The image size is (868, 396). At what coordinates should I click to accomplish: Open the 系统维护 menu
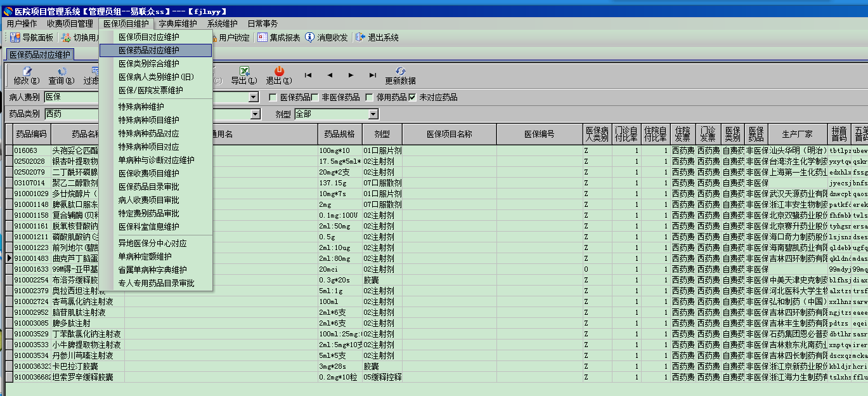pos(223,23)
